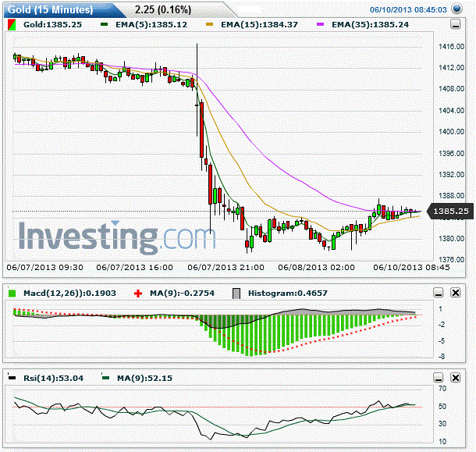Screen dimensions: 476x452
Task: Click the 06/08/2013 02:00 time axis label
Action: (x=316, y=268)
